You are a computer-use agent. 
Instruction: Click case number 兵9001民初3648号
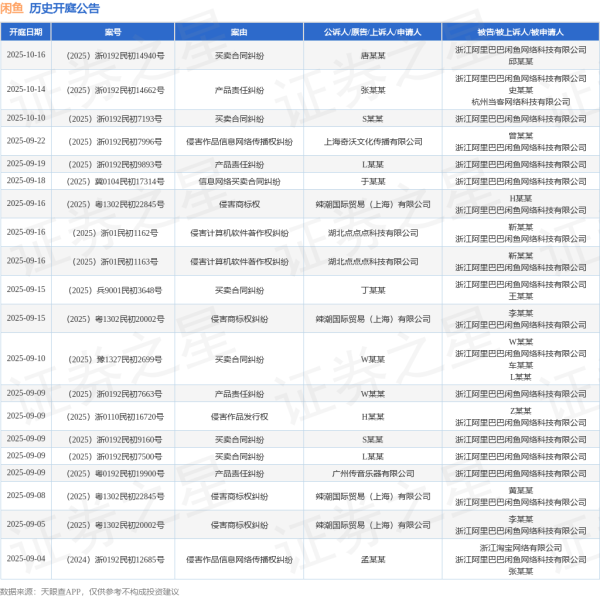(113, 290)
